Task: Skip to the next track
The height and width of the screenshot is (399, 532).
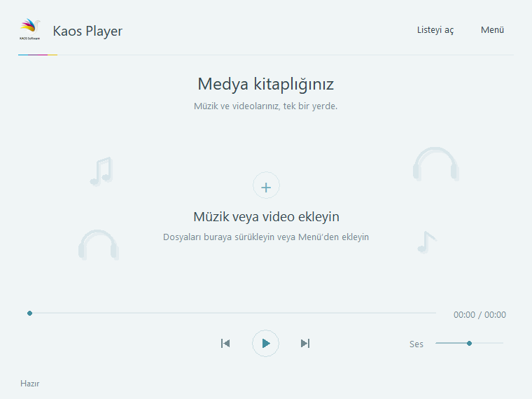Action: 305,344
